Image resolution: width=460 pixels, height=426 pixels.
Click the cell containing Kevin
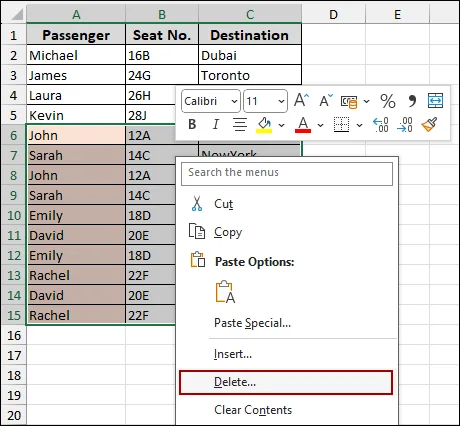click(76, 115)
